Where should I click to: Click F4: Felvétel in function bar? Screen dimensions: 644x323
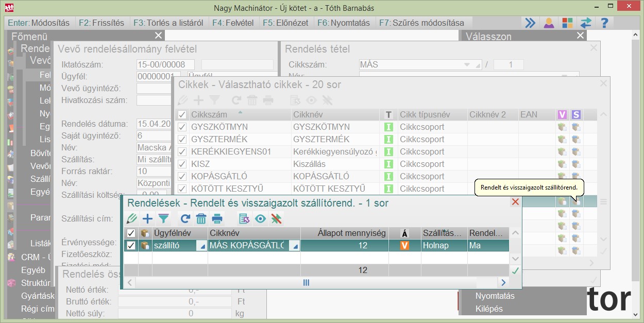click(233, 23)
